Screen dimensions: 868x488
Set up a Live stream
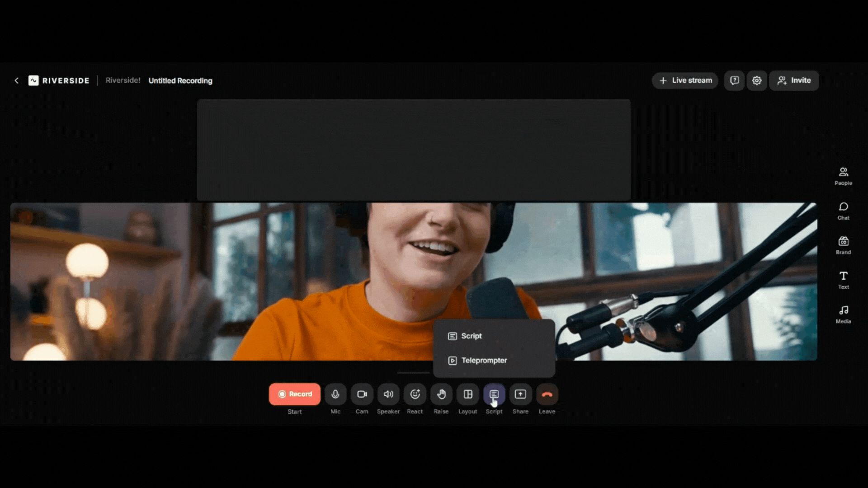684,80
